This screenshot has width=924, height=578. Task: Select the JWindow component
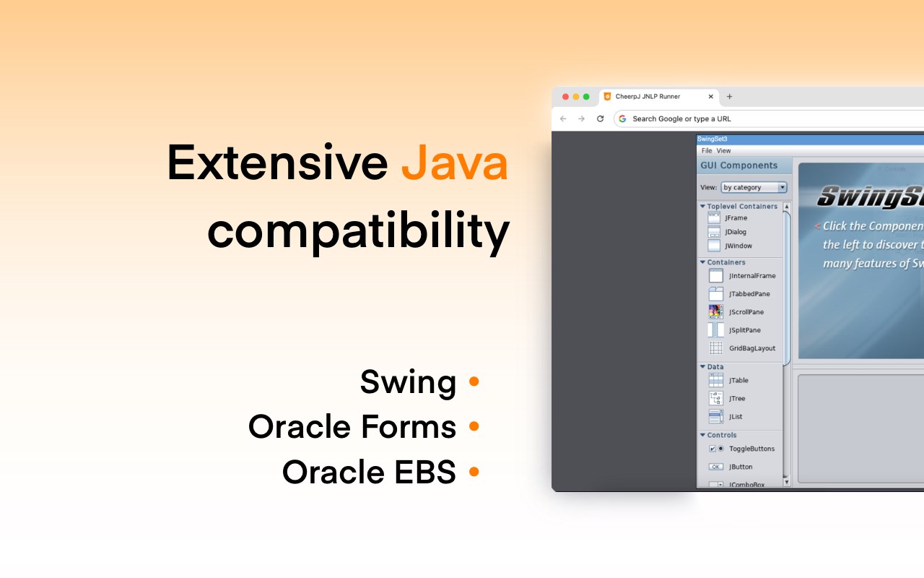click(x=731, y=246)
